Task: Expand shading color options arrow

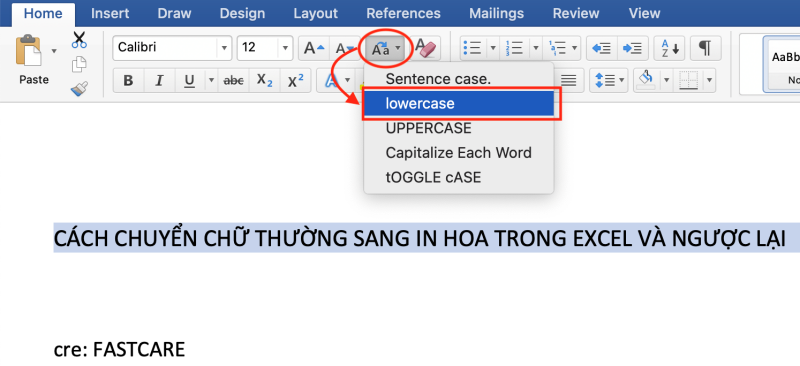Action: (x=666, y=80)
